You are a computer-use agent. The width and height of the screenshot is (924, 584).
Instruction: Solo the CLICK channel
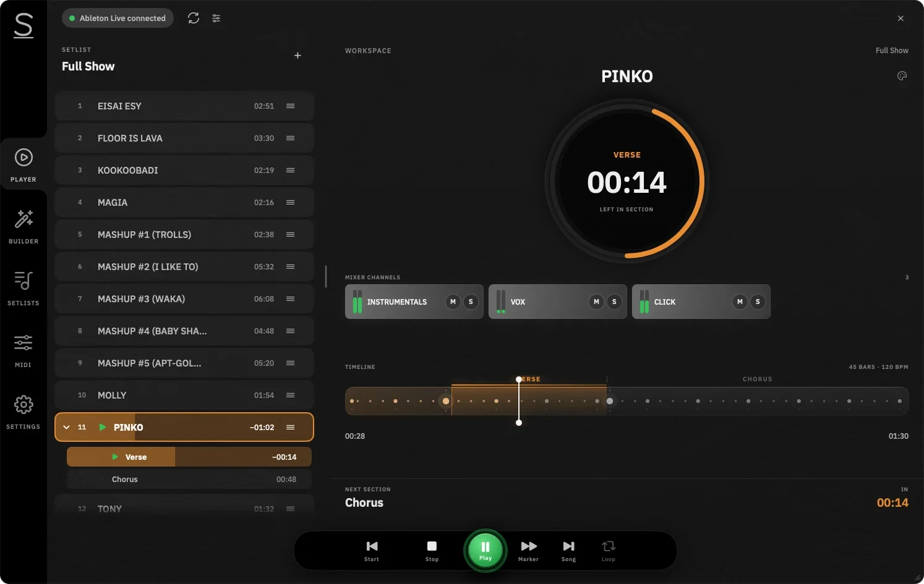[x=758, y=302]
